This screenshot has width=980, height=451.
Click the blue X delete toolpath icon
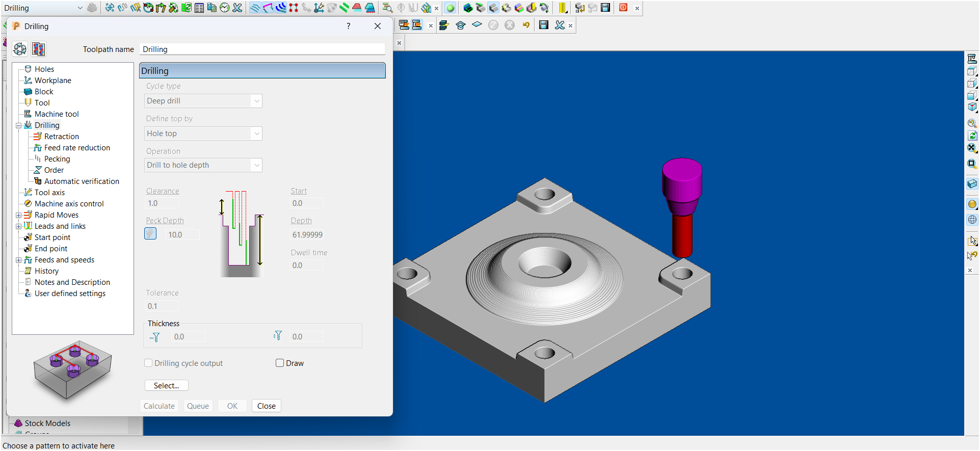pos(237,8)
